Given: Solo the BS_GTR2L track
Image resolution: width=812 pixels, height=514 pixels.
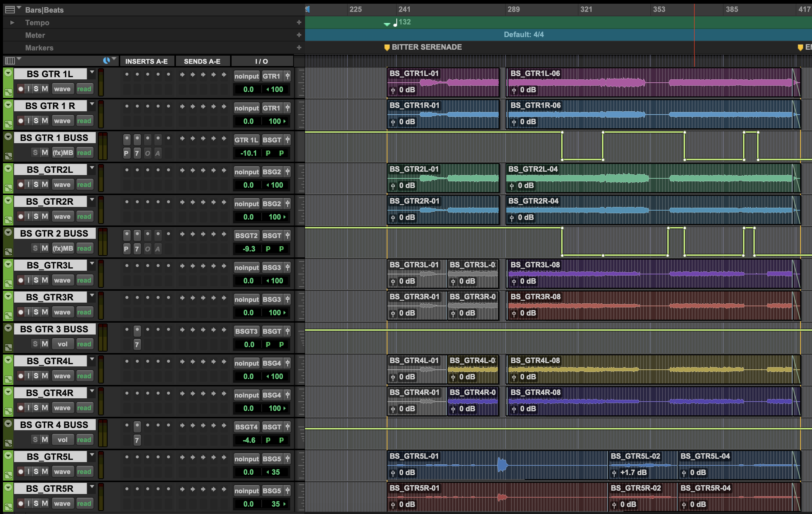Looking at the screenshot, I should [x=36, y=185].
